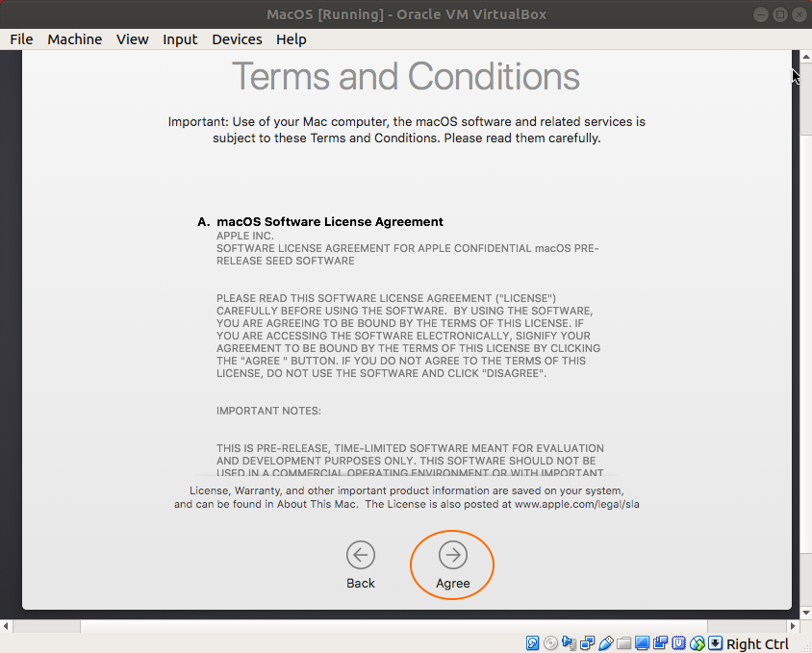Click the shared folders status icon

(x=623, y=643)
